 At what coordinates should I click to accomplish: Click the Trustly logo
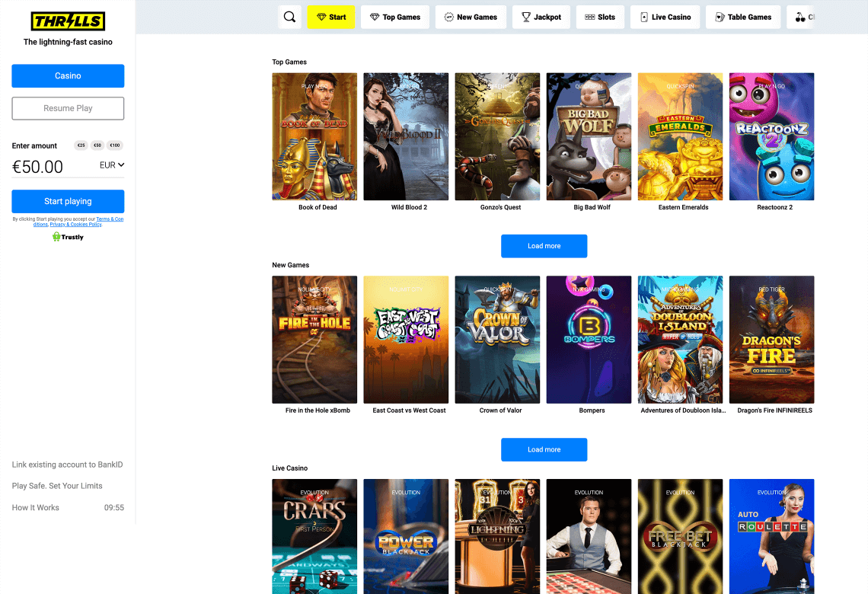[68, 237]
